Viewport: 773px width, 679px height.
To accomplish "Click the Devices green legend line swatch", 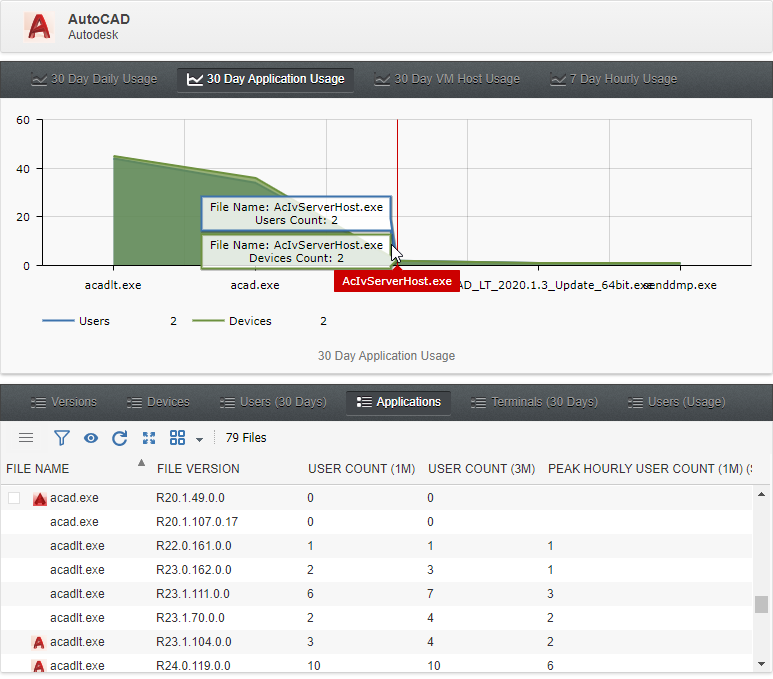I will tap(208, 321).
